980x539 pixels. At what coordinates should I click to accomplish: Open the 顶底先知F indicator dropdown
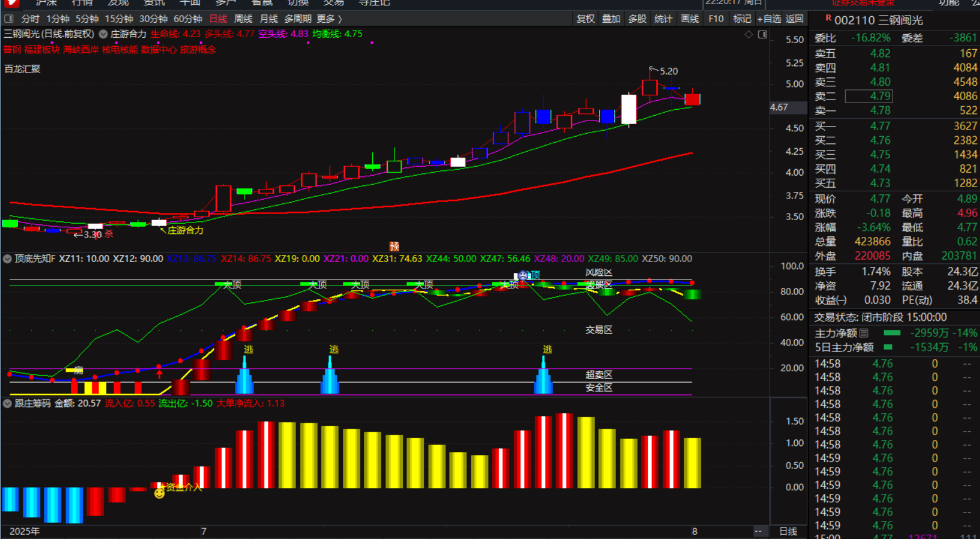(7, 259)
